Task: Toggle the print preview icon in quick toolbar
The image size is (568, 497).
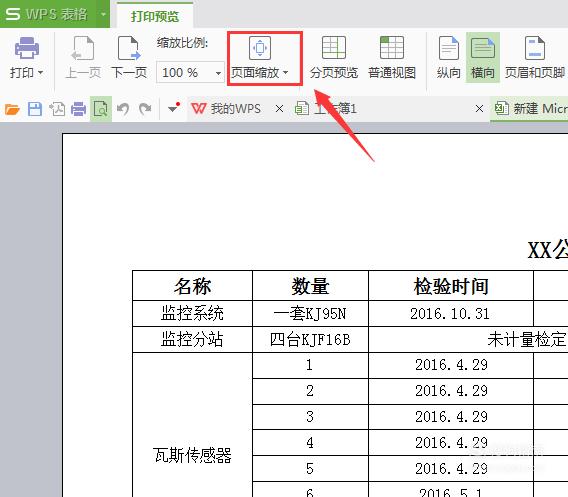Action: (101, 109)
